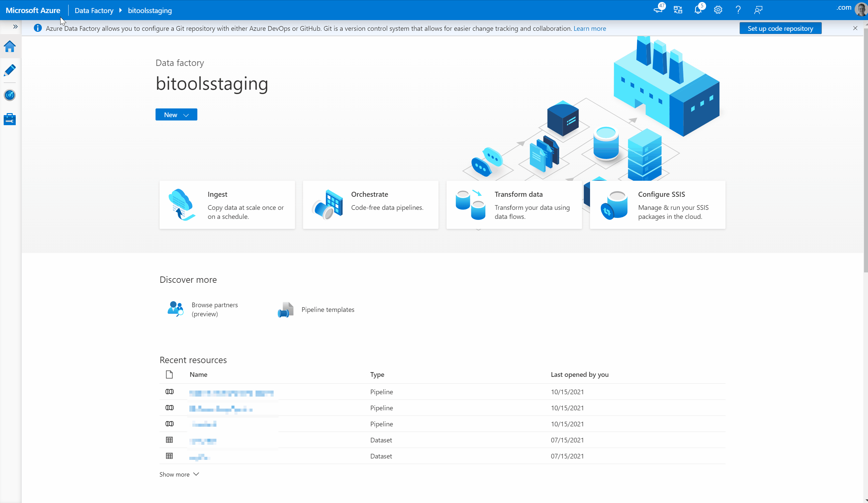Open the Manage toolbox icon in sidebar
The image size is (868, 503).
coord(10,119)
